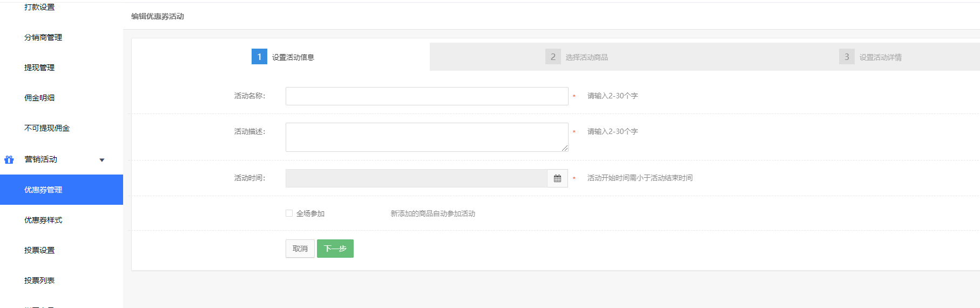Proceed with the green 下一步 button
This screenshot has width=980, height=308.
pos(335,249)
